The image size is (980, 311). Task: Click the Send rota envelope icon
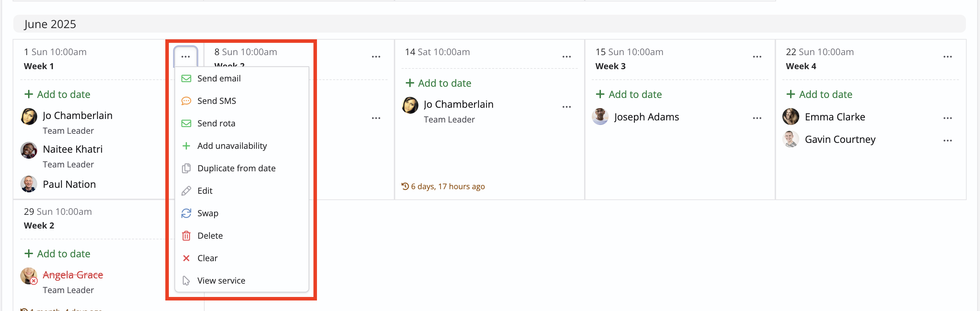(x=186, y=123)
